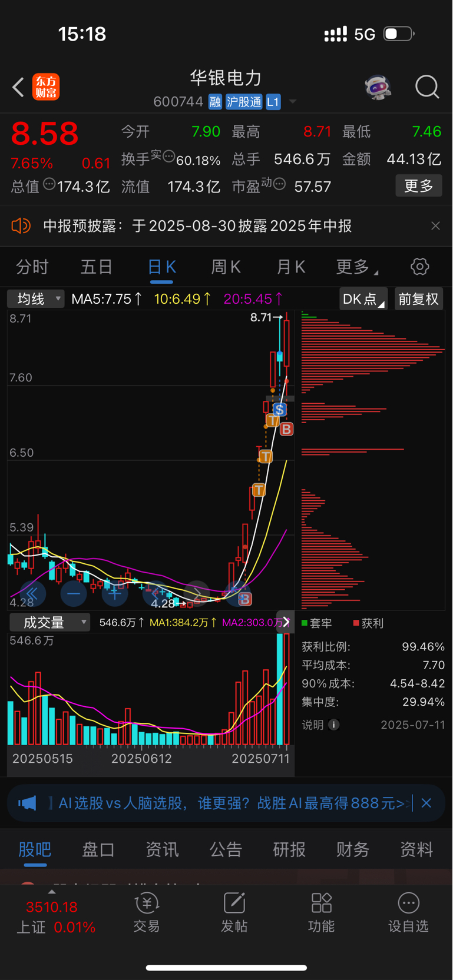
Task: Move chart left with single left arrow
Action: point(156,593)
